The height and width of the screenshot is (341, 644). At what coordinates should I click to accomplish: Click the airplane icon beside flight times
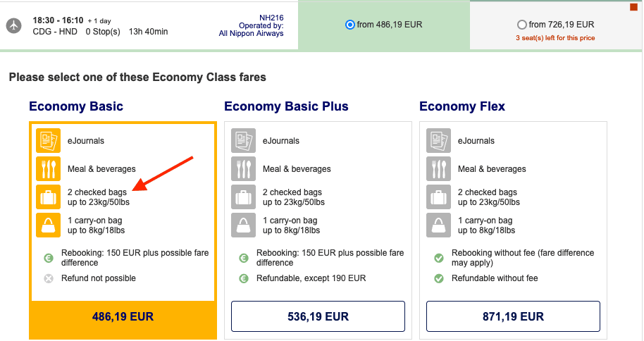click(14, 25)
